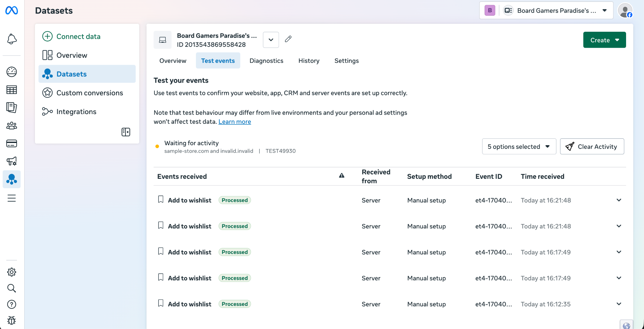
Task: Collapse the navigation side panel
Action: 126,132
